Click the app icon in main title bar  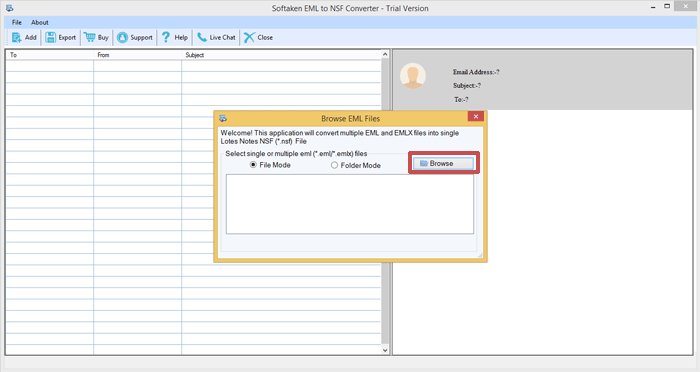point(9,8)
